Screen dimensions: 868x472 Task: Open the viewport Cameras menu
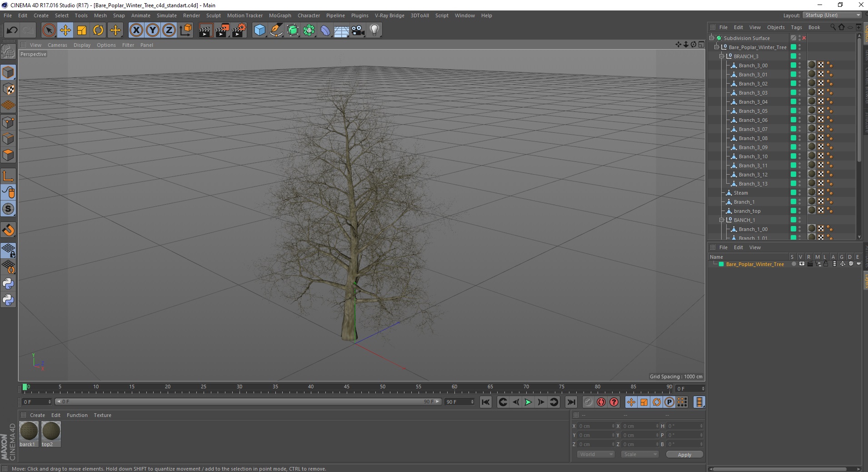click(57, 45)
